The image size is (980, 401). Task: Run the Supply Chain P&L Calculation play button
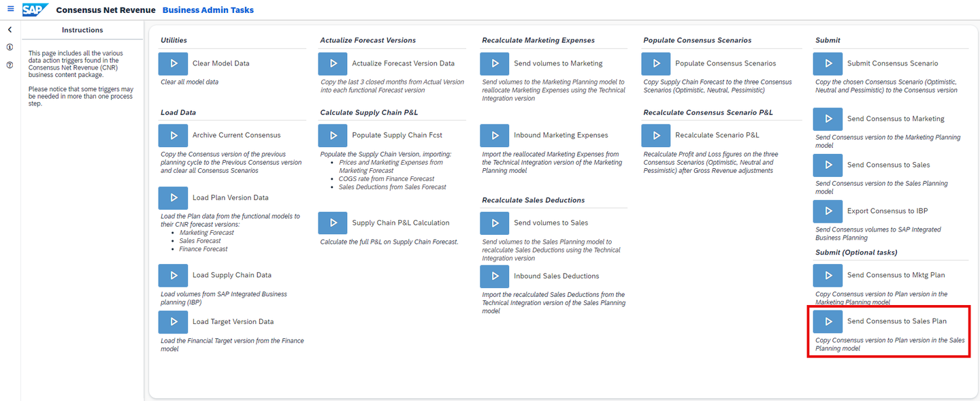click(333, 223)
